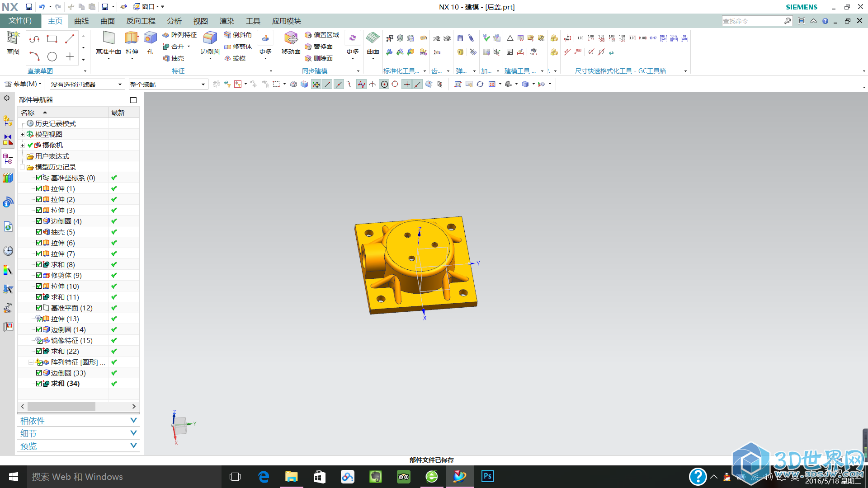Uncheck the 抽壳 (5) feature checkbox

[x=39, y=232]
